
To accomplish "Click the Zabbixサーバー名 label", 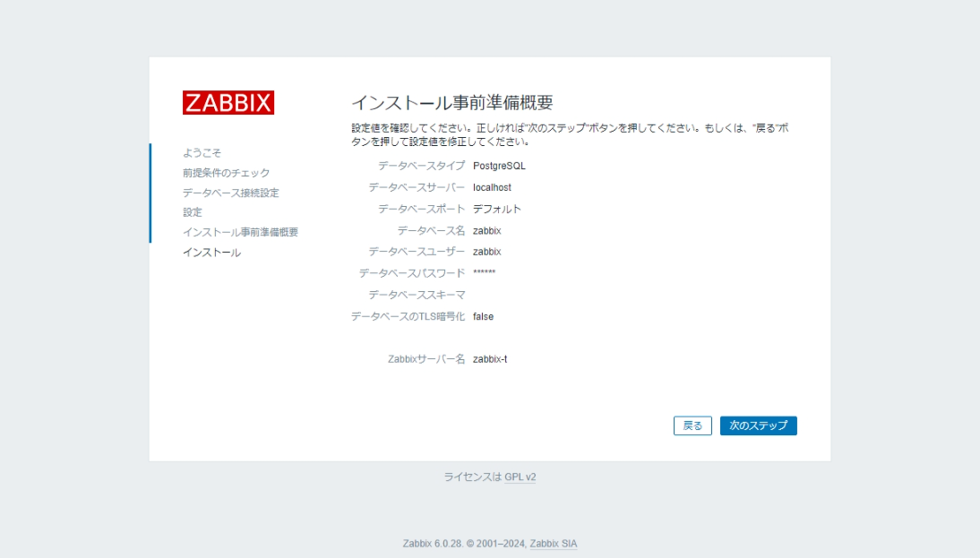I will click(x=426, y=359).
